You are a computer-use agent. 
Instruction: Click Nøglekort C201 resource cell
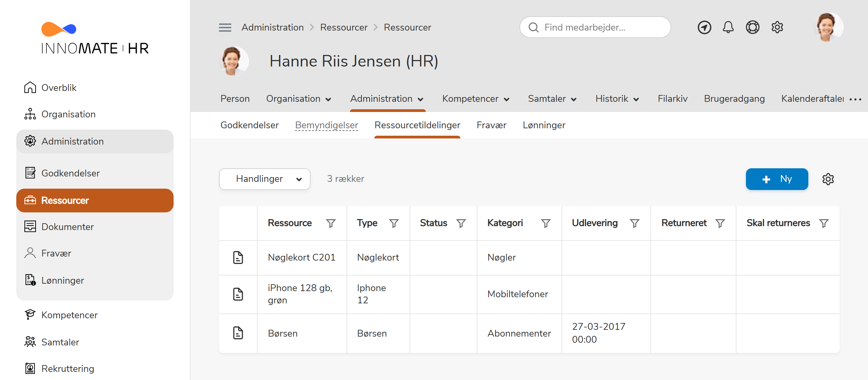coord(302,258)
